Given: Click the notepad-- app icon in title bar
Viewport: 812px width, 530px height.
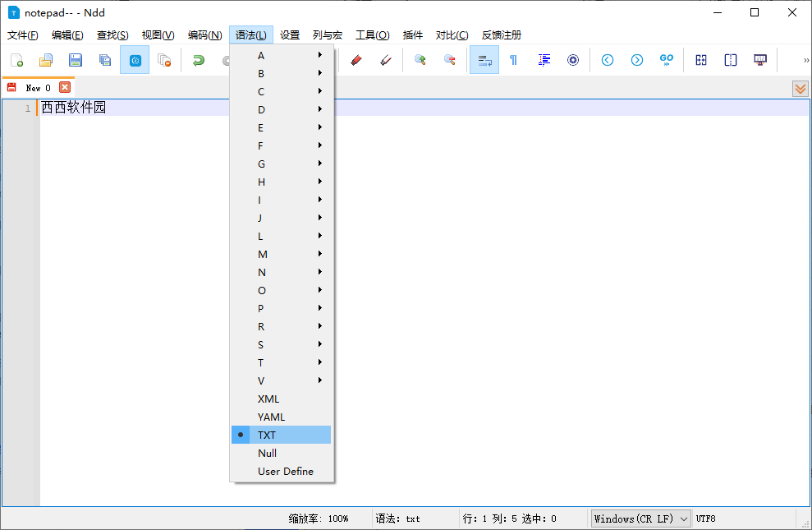Looking at the screenshot, I should pos(13,12).
